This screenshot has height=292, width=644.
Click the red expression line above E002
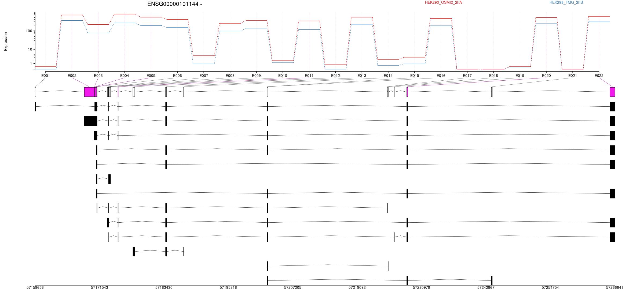coord(72,15)
